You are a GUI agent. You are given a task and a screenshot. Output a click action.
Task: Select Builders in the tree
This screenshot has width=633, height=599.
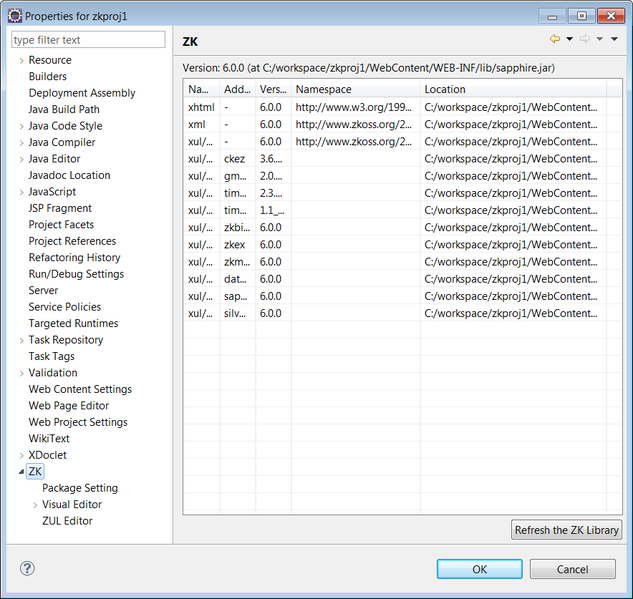[x=48, y=76]
